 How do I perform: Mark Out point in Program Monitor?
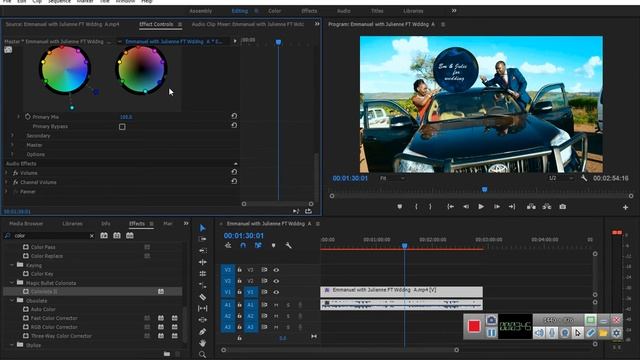[x=430, y=207]
